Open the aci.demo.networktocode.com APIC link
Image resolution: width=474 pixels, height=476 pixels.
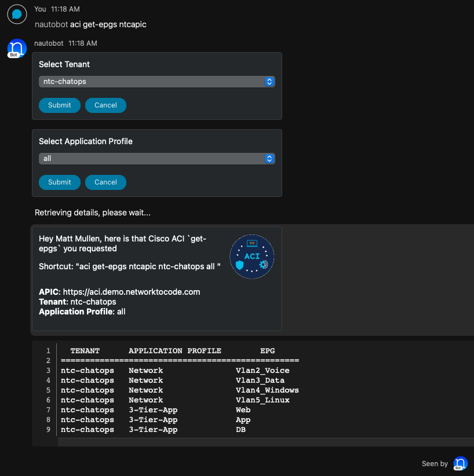[x=132, y=292]
